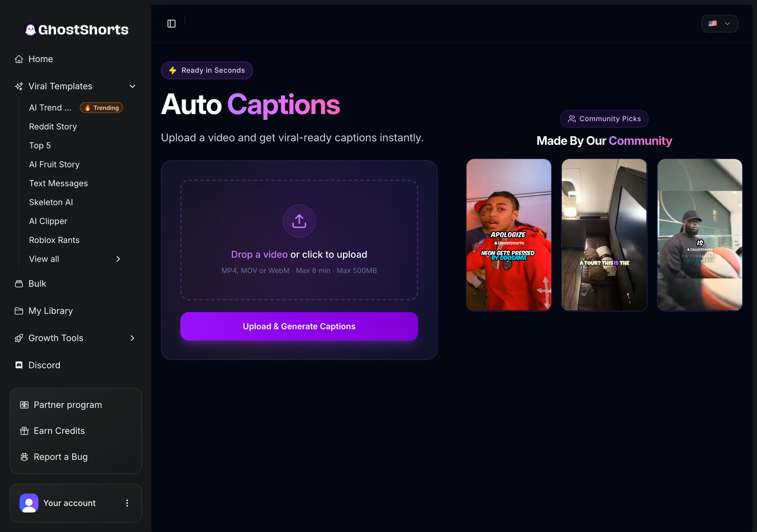
Task: Click the Partner program icon
Action: tap(24, 405)
